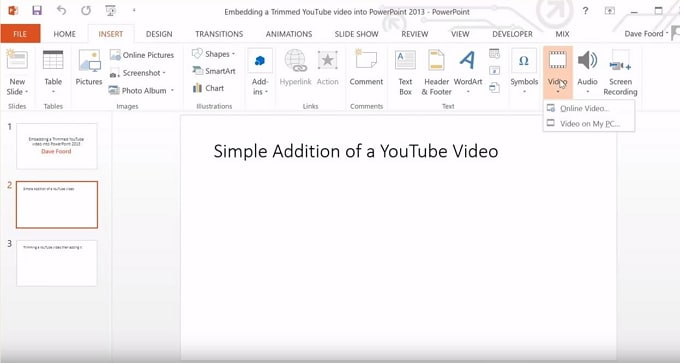Open the Audio dropdown
680x363 pixels.
587,72
